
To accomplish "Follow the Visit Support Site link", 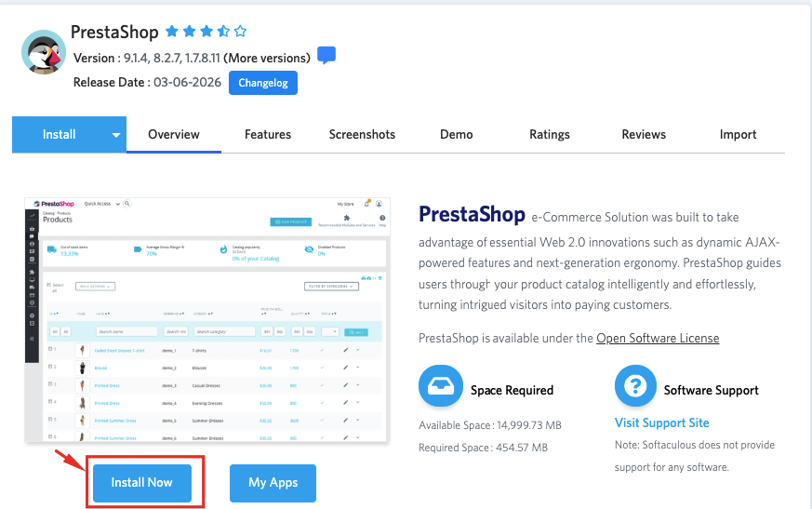I will 662,423.
